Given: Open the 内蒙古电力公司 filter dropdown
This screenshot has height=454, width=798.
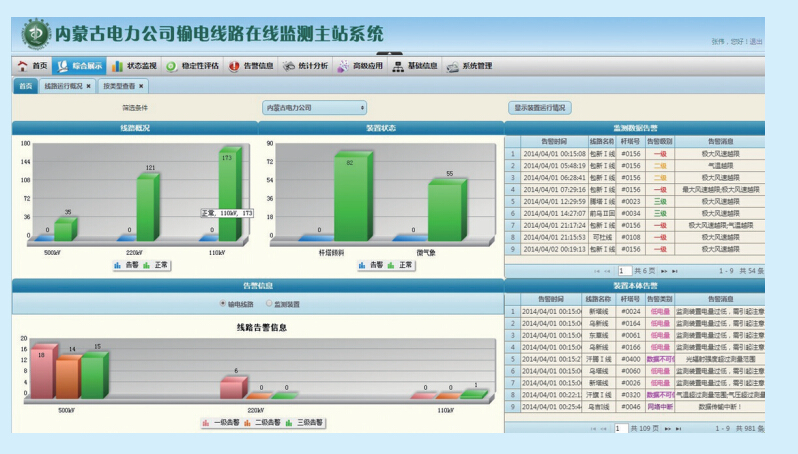Looking at the screenshot, I should click(314, 107).
